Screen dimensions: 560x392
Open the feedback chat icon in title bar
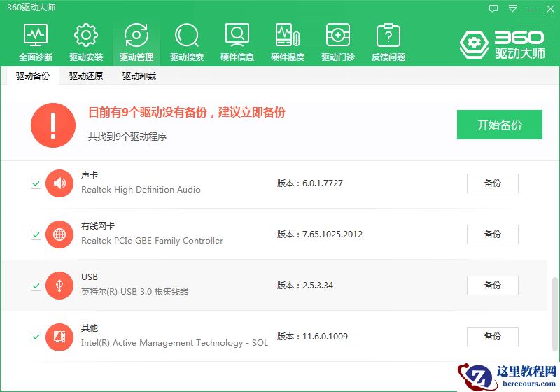(x=493, y=8)
